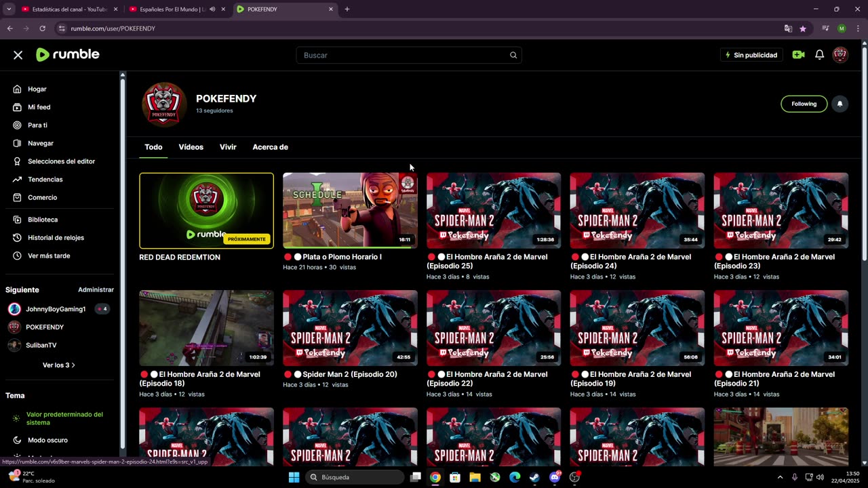Open Discord from the taskbar
Screen dimensions: 868x488
(x=555, y=477)
